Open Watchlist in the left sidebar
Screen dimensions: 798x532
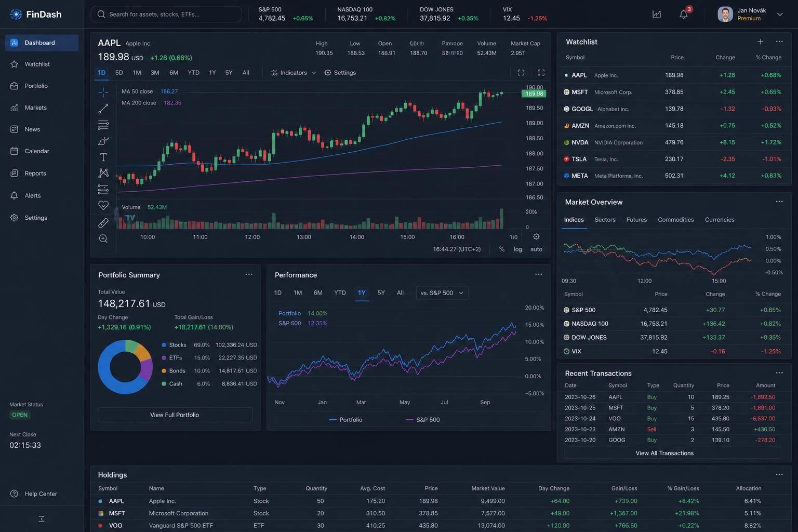click(42, 64)
